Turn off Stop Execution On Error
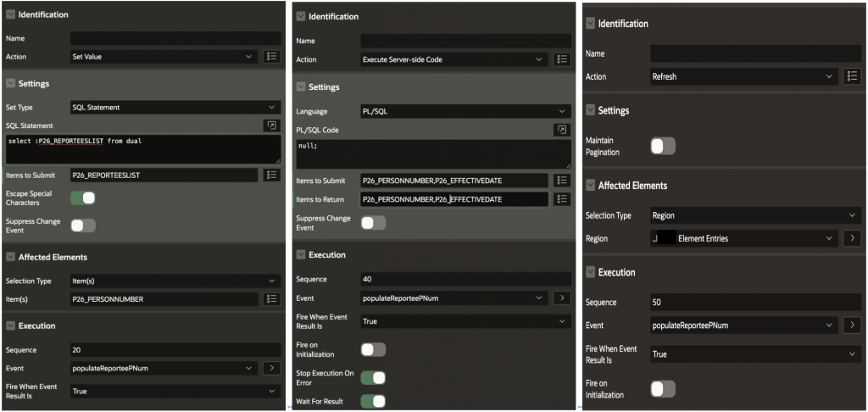The image size is (868, 412). (373, 377)
